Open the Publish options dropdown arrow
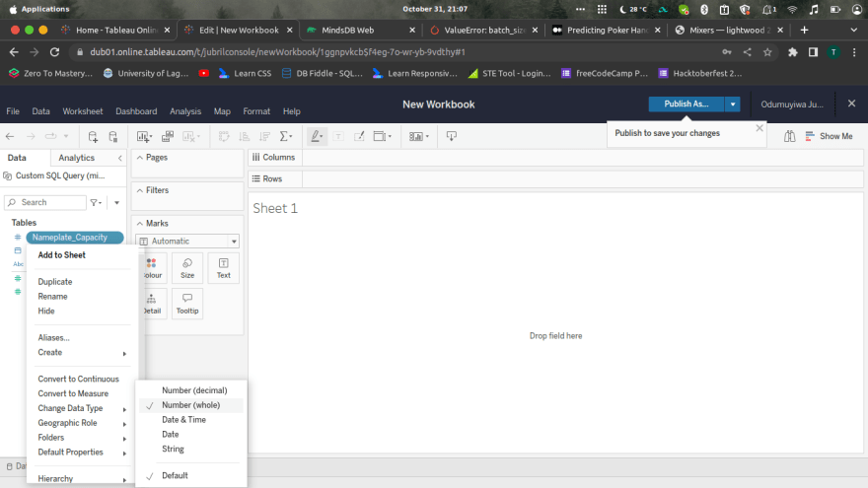Image resolution: width=868 pixels, height=488 pixels. pos(732,105)
